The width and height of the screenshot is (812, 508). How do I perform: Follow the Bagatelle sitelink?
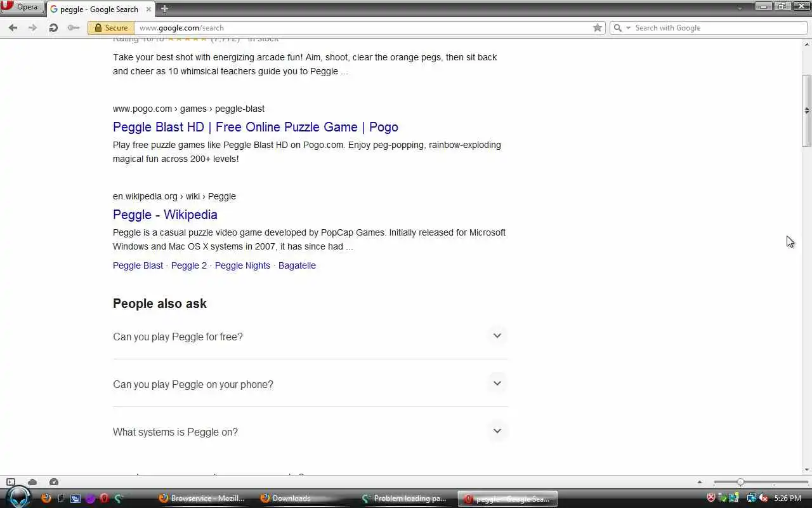coord(297,265)
